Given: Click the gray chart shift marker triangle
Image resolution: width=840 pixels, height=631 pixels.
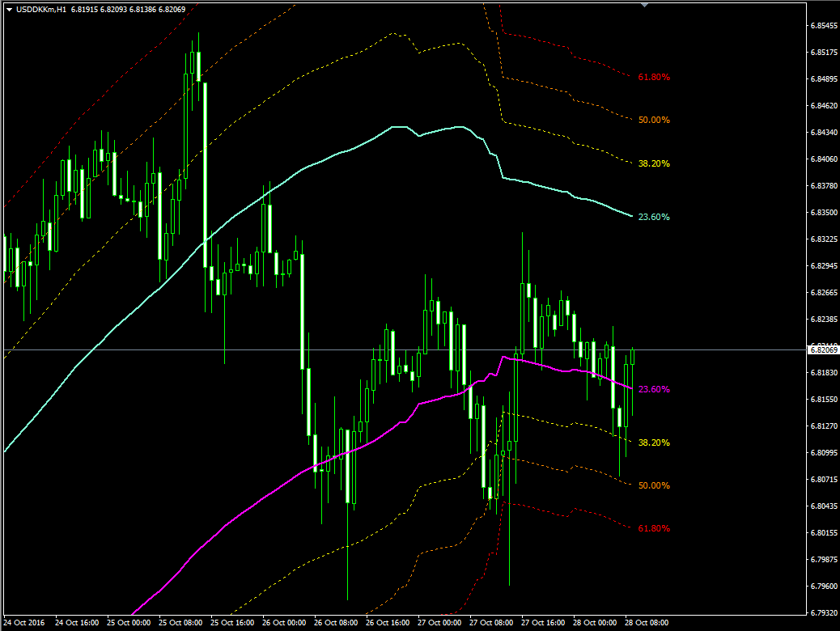Looking at the screenshot, I should 644,5.
